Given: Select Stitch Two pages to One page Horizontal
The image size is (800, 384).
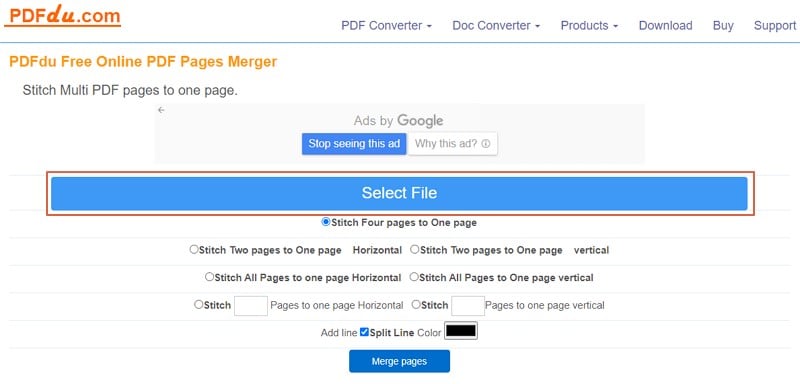Looking at the screenshot, I should pos(194,250).
